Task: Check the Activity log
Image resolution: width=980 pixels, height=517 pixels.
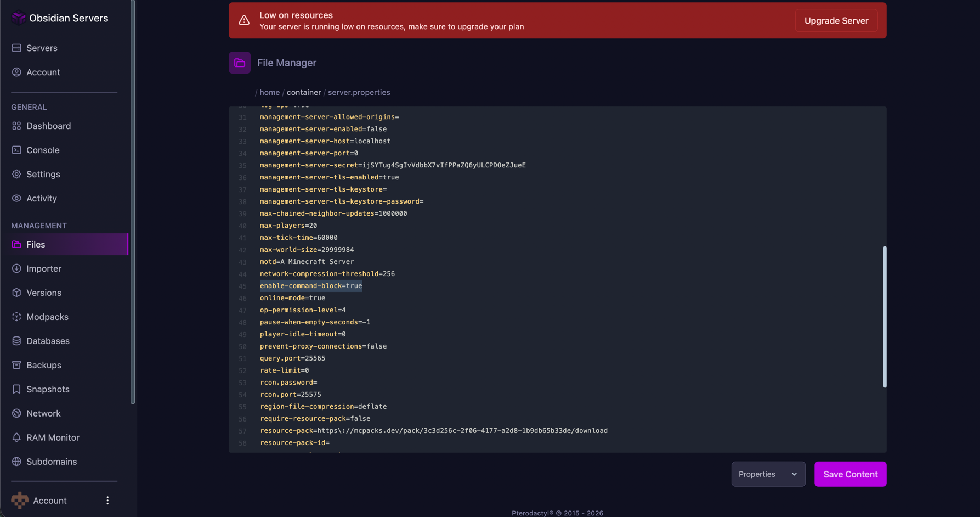Action: tap(42, 198)
